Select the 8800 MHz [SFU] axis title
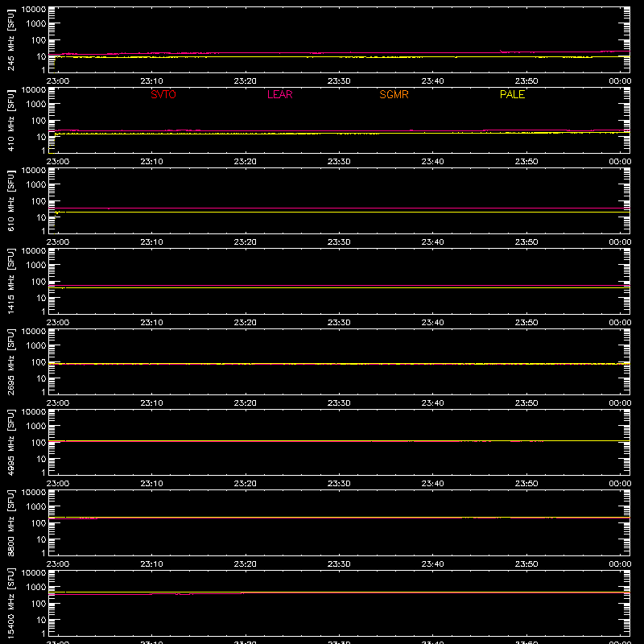This screenshot has width=644, height=644. [x=10, y=522]
